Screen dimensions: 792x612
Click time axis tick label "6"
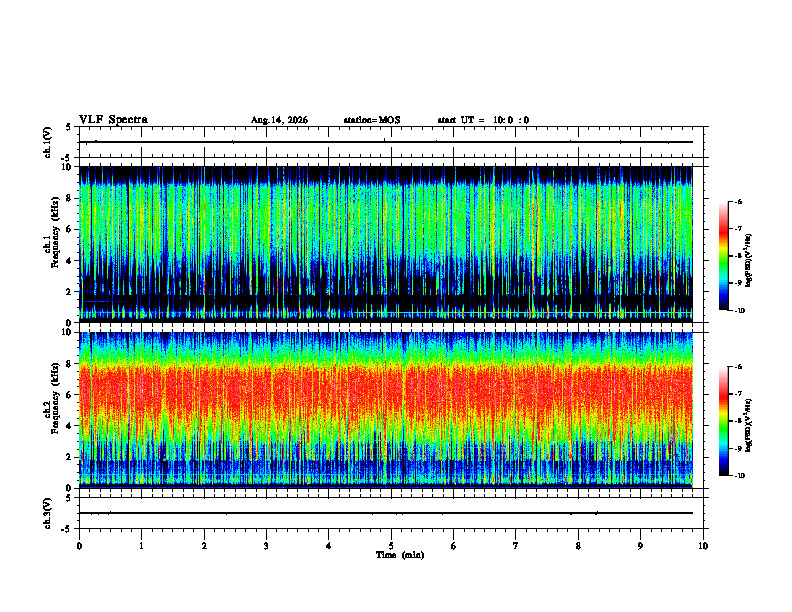tap(454, 546)
